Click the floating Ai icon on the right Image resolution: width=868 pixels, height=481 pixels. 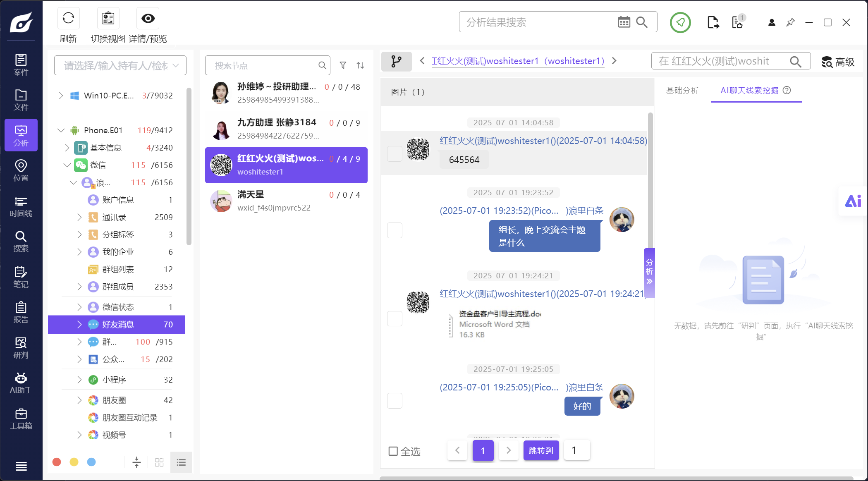(853, 201)
